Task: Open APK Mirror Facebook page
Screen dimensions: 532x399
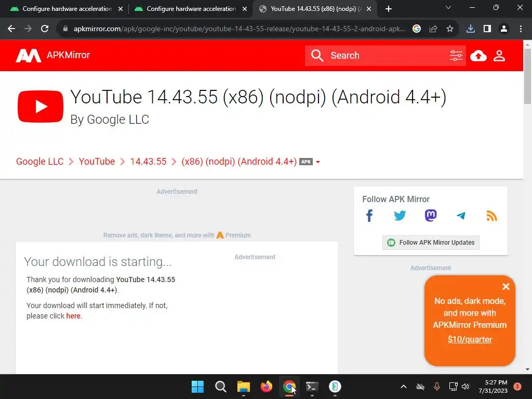Action: click(x=369, y=216)
